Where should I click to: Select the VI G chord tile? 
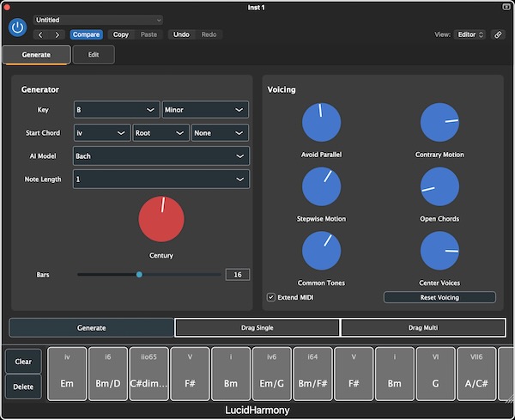click(x=435, y=374)
